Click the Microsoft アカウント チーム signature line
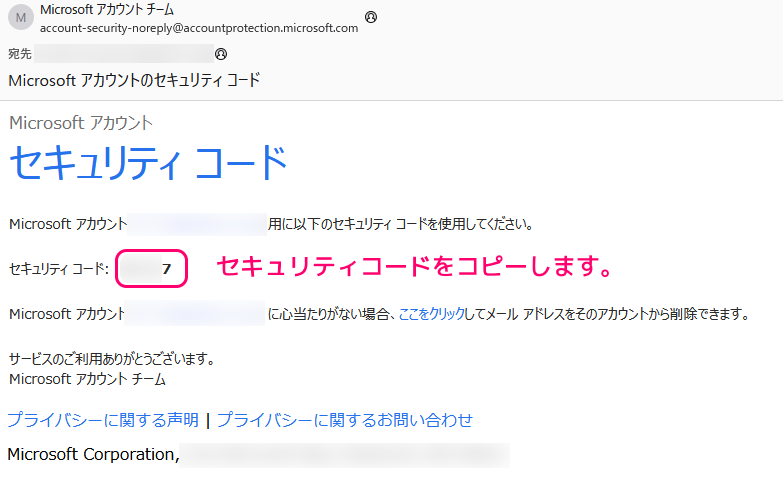This screenshot has height=495, width=783. 87,379
